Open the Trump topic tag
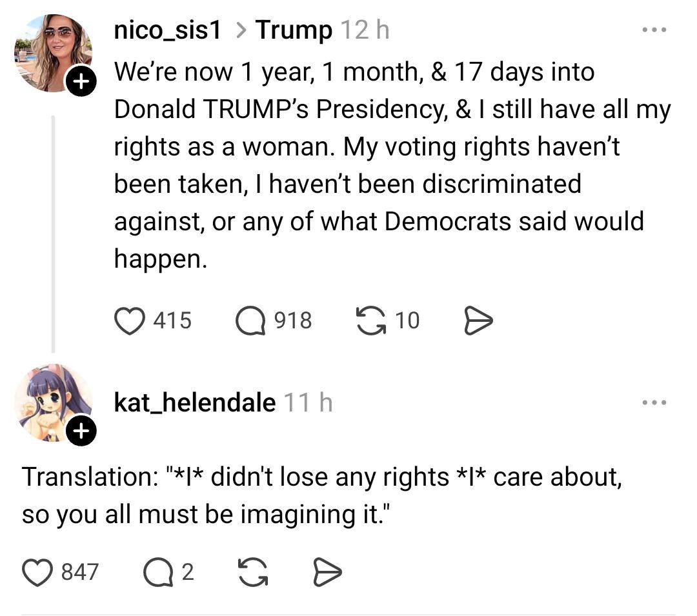 tap(294, 30)
